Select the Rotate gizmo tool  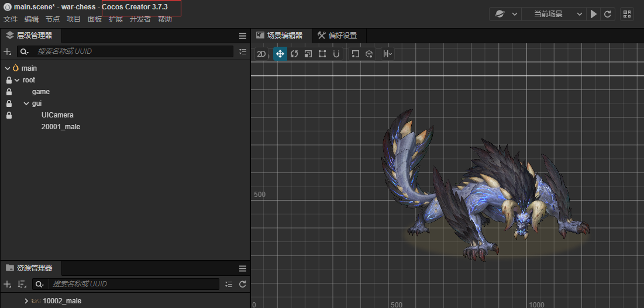point(294,54)
